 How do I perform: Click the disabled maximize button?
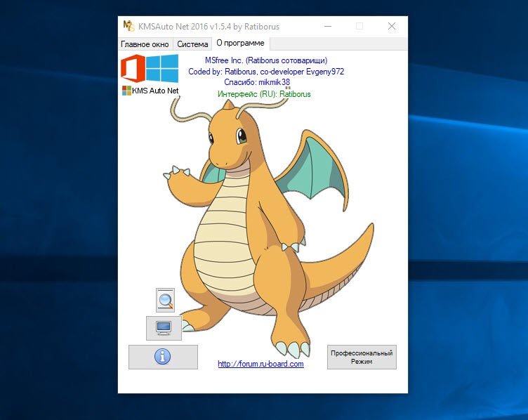[x=359, y=26]
